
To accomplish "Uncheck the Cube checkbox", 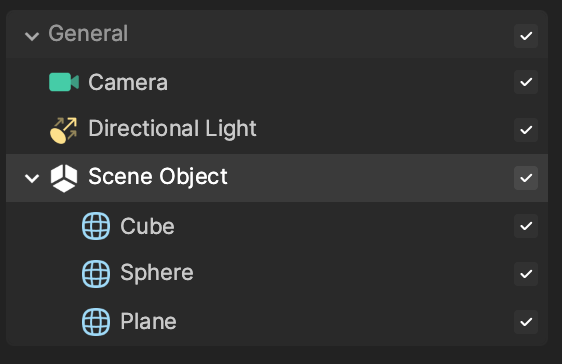I will click(526, 226).
